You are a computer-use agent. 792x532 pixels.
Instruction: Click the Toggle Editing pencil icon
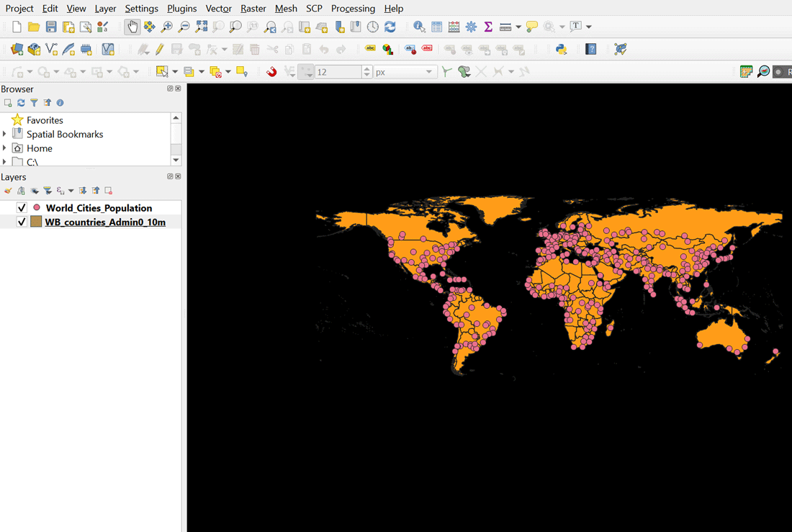(160, 50)
